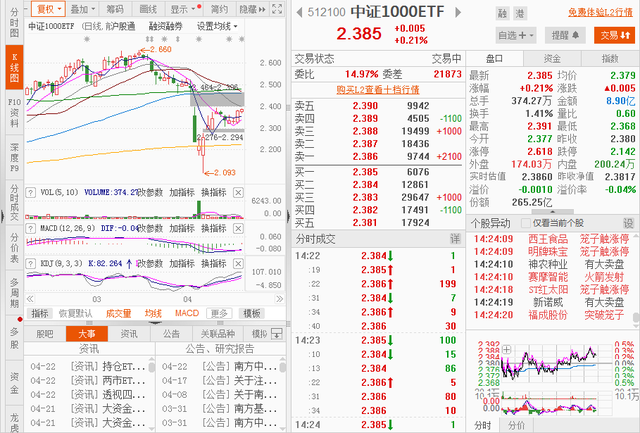
Task: Switch to the 指数 tab in quote panel
Action: tap(610, 59)
